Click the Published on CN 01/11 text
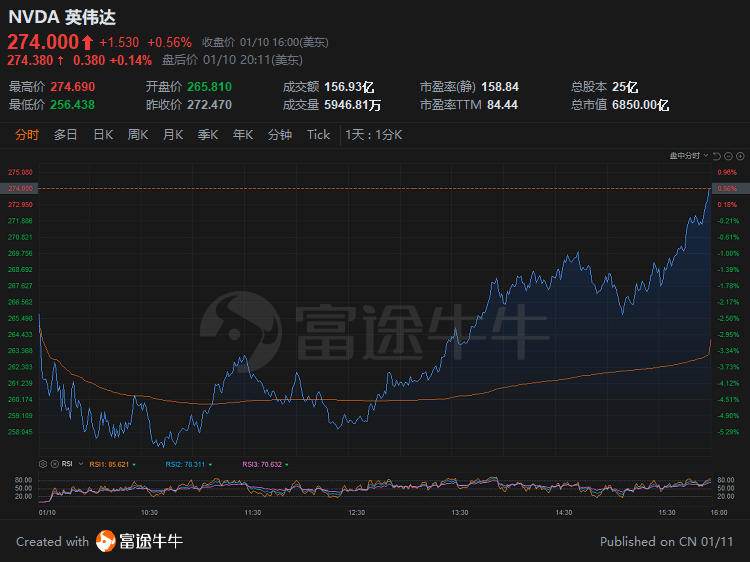This screenshot has height=562, width=750. 666,541
